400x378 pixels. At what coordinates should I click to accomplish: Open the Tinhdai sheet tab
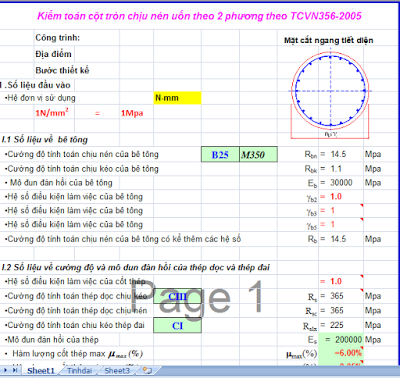(79, 370)
